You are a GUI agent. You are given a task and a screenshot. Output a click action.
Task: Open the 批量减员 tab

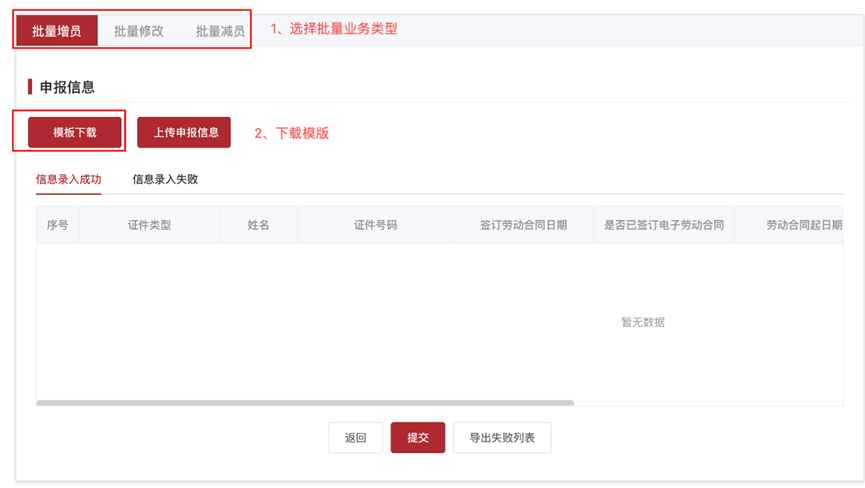(x=220, y=31)
